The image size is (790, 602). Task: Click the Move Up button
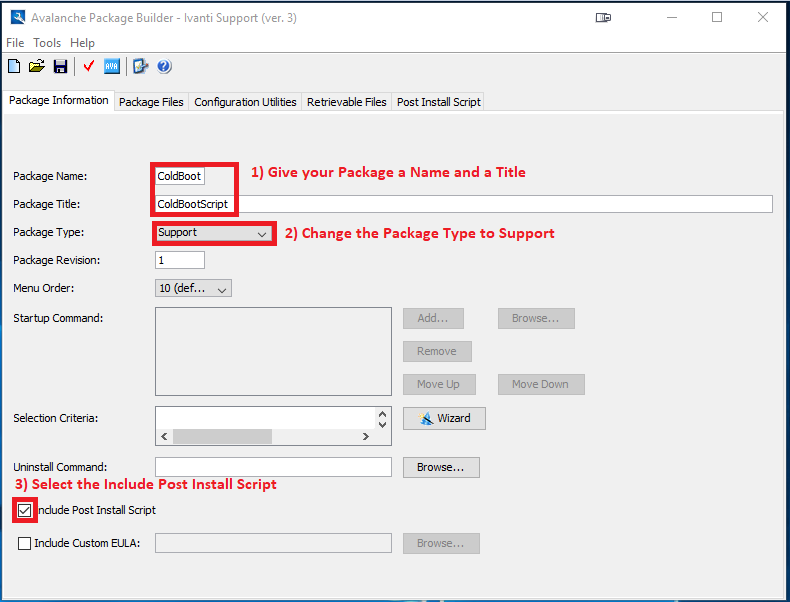click(x=439, y=384)
